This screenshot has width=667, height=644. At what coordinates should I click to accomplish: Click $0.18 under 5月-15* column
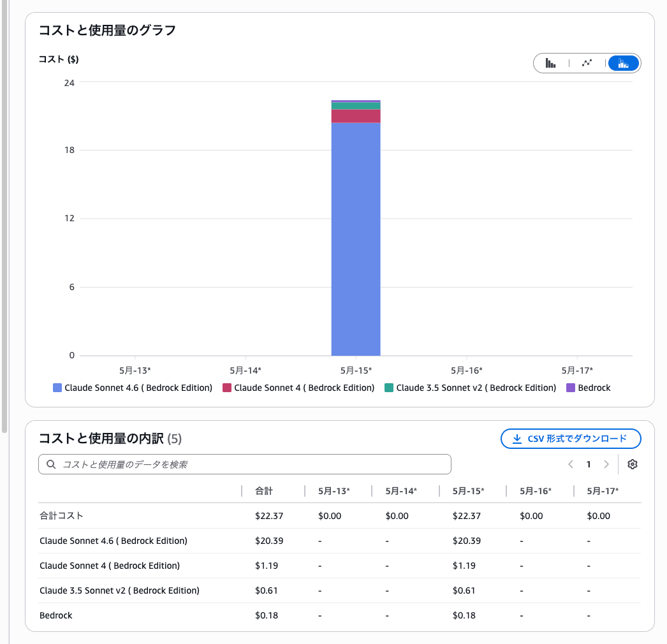tap(464, 615)
